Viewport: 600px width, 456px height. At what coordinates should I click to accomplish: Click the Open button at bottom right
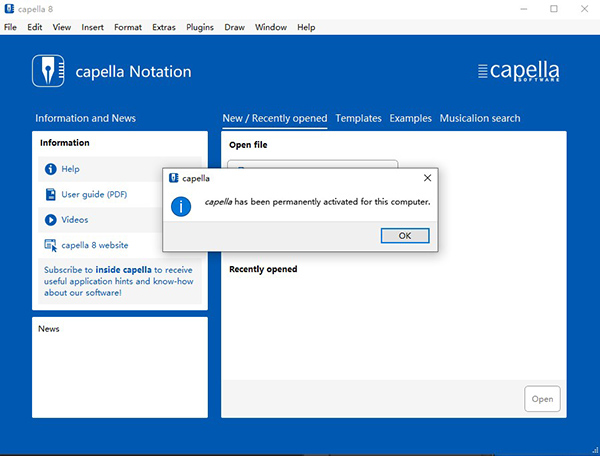click(542, 399)
